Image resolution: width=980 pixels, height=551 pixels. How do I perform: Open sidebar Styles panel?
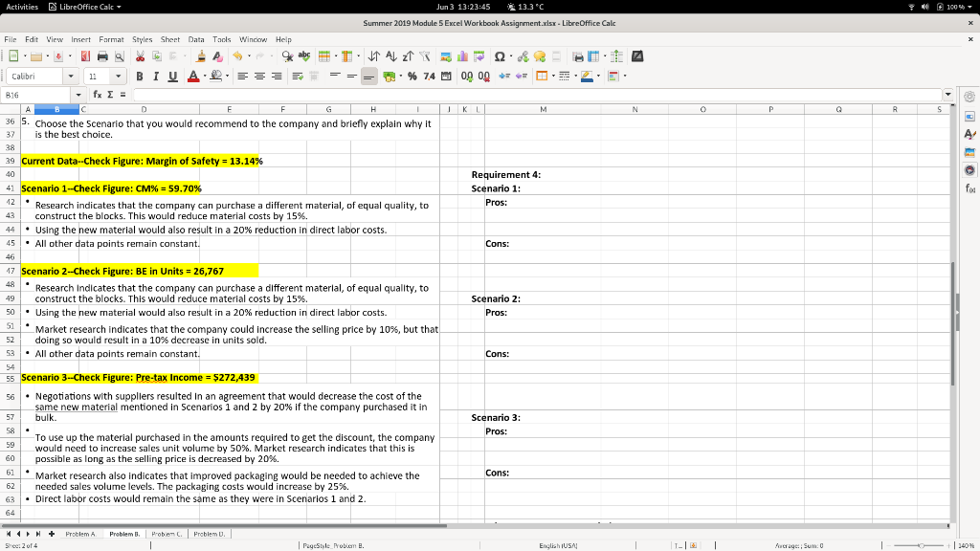coord(970,134)
